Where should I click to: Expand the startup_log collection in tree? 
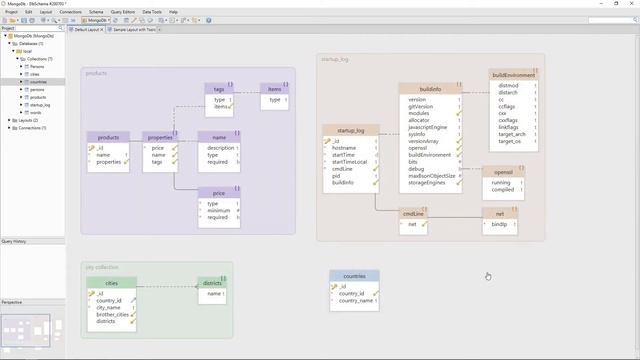[21, 105]
